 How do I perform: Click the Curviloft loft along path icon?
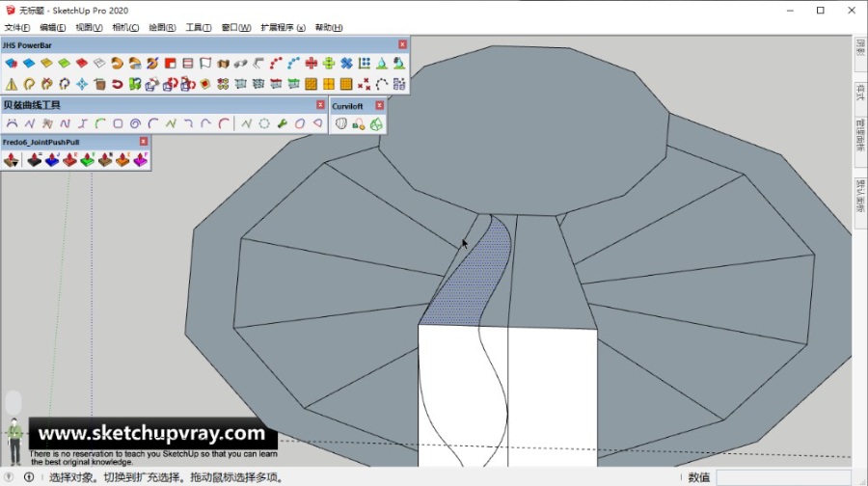click(x=359, y=124)
